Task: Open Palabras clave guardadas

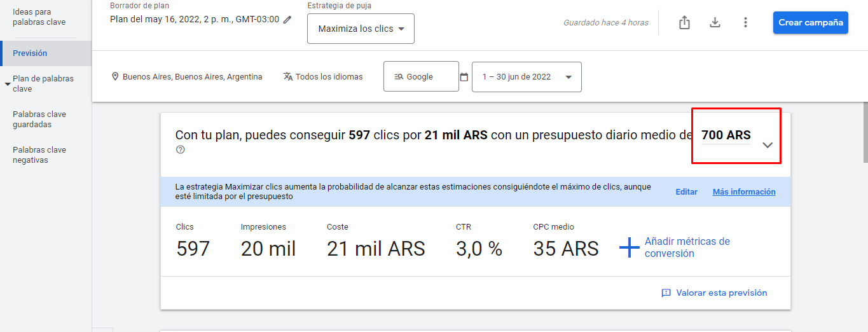Action: 39,120
